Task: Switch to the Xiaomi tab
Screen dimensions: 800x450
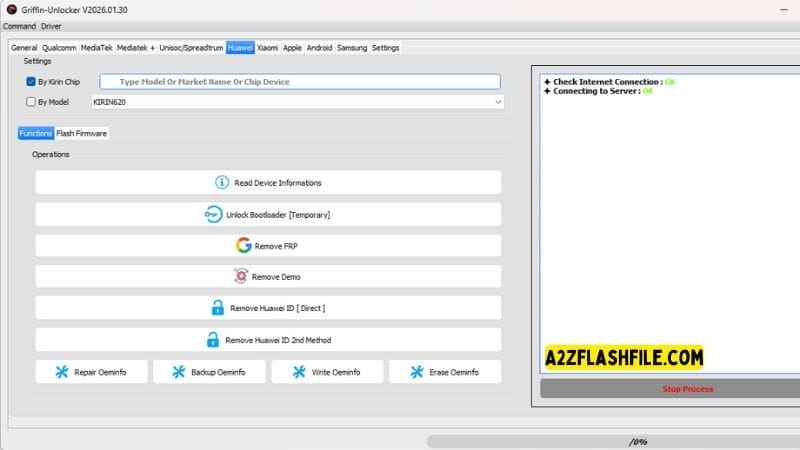Action: [267, 47]
